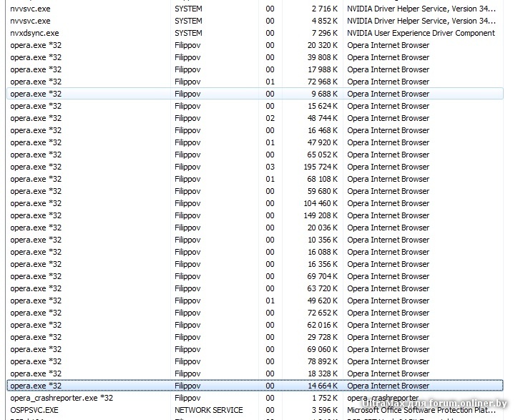This screenshot has height=420, width=523.
Task: Select OSPPSVC.EXE process row
Action: coord(255,410)
